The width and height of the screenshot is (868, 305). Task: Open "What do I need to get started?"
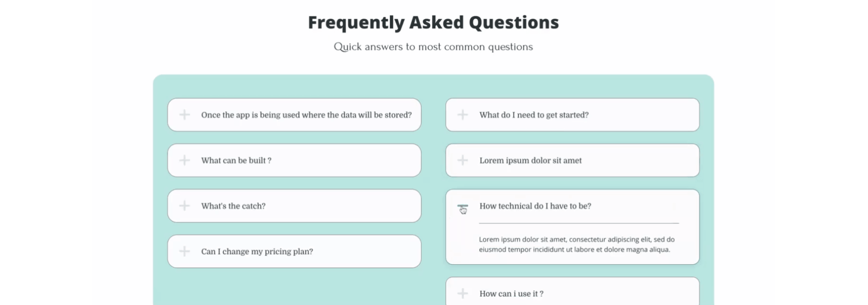(x=534, y=115)
